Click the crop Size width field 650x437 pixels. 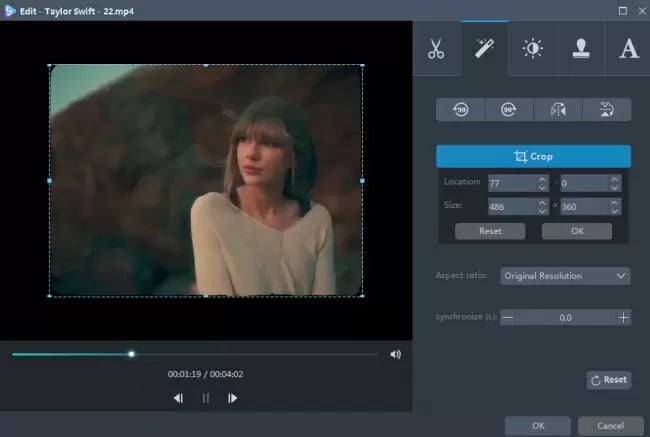pyautogui.click(x=510, y=206)
